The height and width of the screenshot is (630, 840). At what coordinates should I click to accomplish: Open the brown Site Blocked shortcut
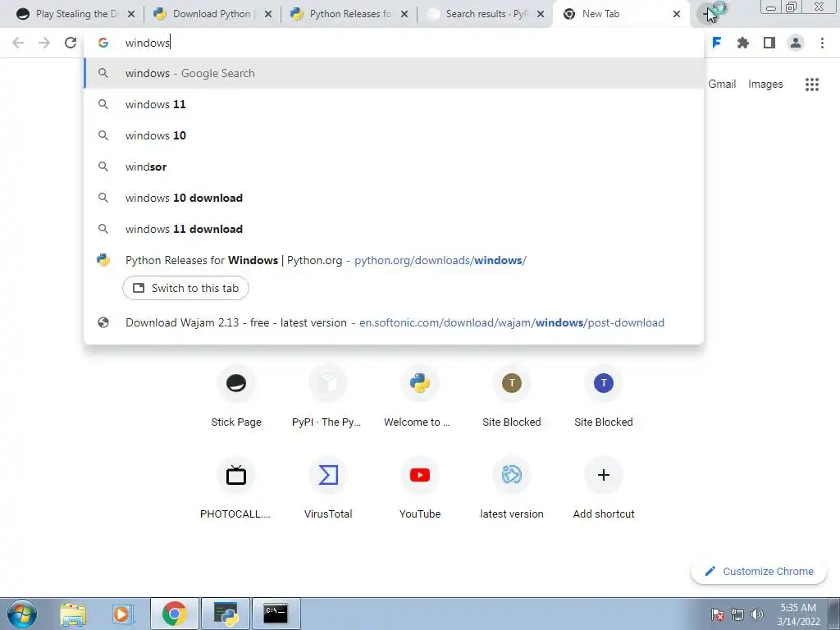[512, 397]
